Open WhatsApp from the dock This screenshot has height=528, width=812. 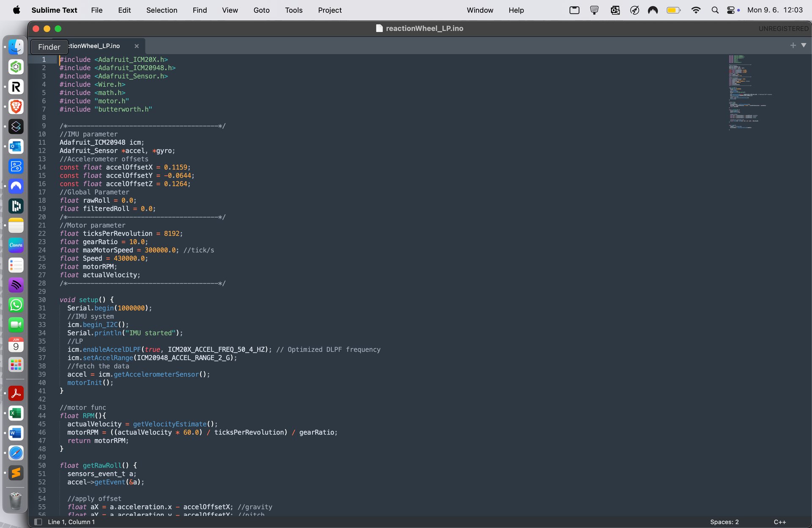[16, 305]
